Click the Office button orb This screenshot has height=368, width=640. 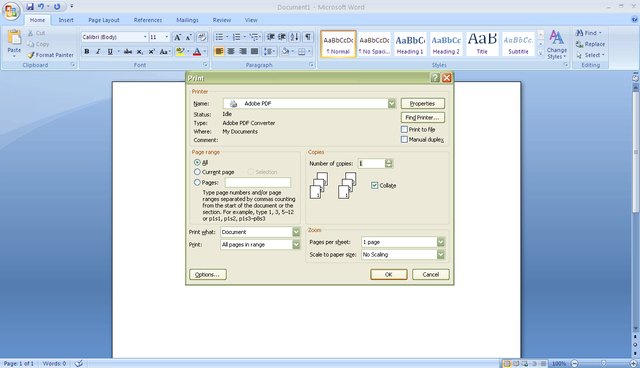pyautogui.click(x=11, y=11)
